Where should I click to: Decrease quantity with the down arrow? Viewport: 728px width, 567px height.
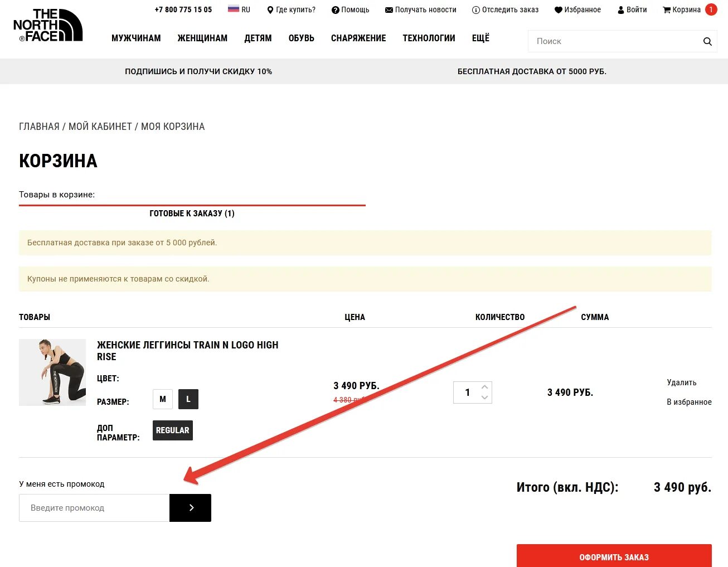click(485, 398)
